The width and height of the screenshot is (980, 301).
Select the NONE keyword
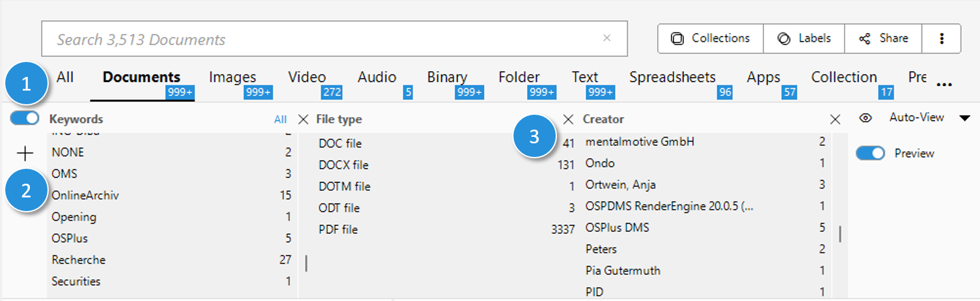pos(172,152)
